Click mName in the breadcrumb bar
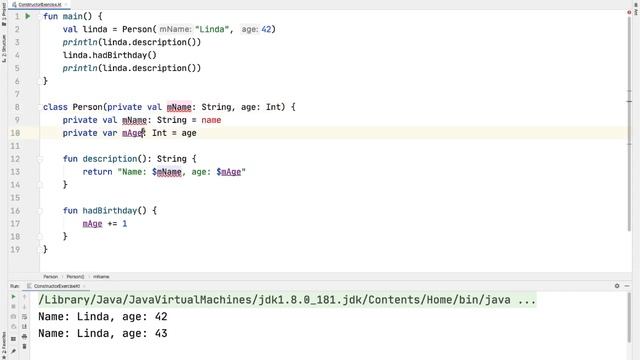 click(x=101, y=277)
